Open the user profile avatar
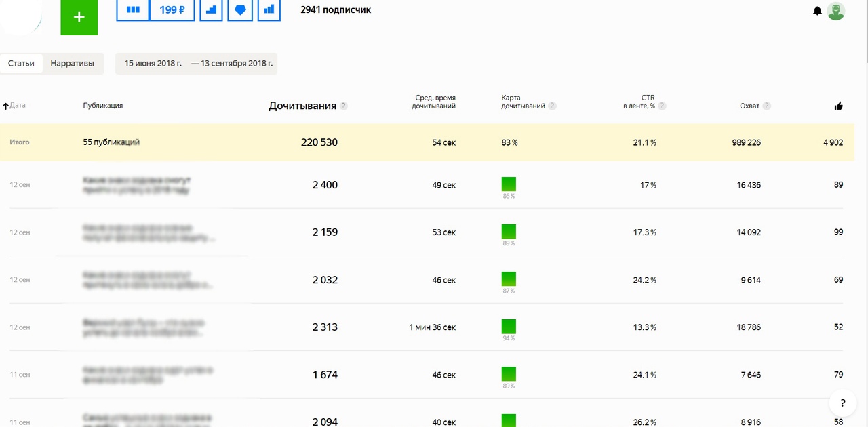 click(836, 11)
